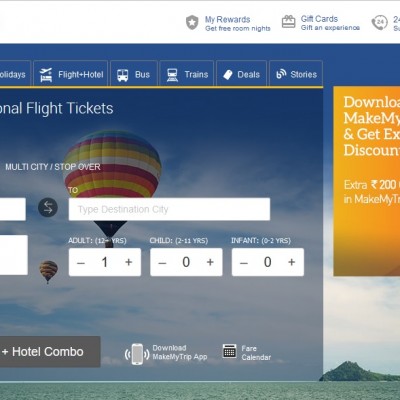Click the 'Gift an experience' text
400x400 pixels.
(330, 28)
